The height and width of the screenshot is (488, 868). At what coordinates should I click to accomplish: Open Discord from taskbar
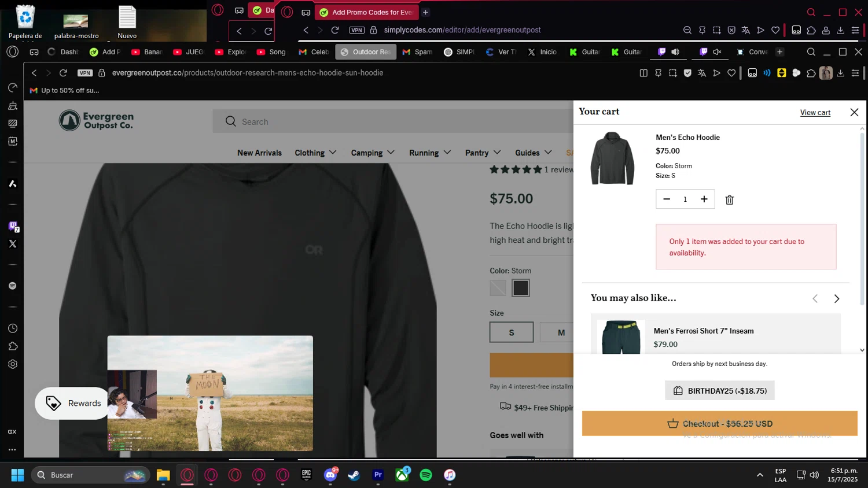[x=330, y=475]
